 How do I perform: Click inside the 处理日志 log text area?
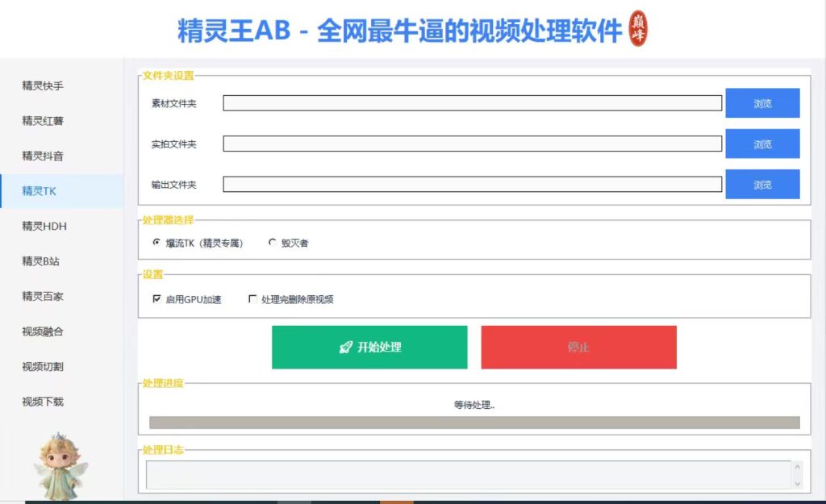[469, 475]
